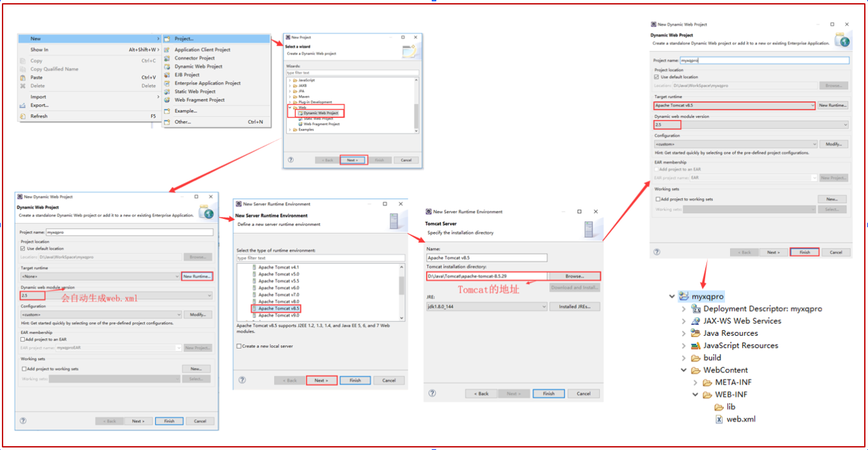
Task: Click the Tomcat Server Name field
Action: tap(487, 258)
